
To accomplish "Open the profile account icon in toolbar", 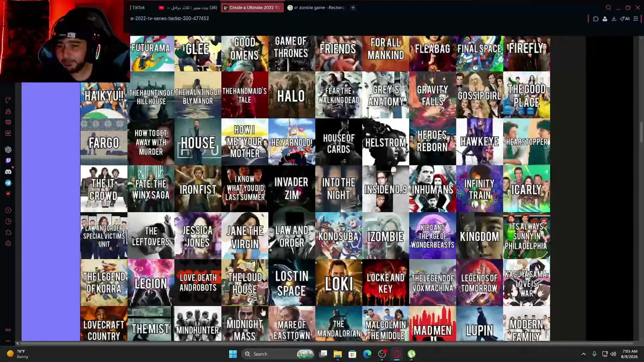I will click(x=605, y=19).
